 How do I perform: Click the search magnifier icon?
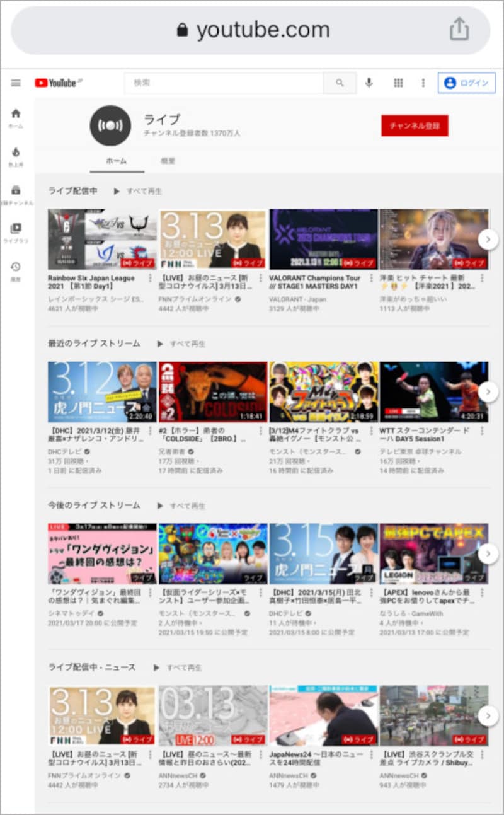(340, 83)
